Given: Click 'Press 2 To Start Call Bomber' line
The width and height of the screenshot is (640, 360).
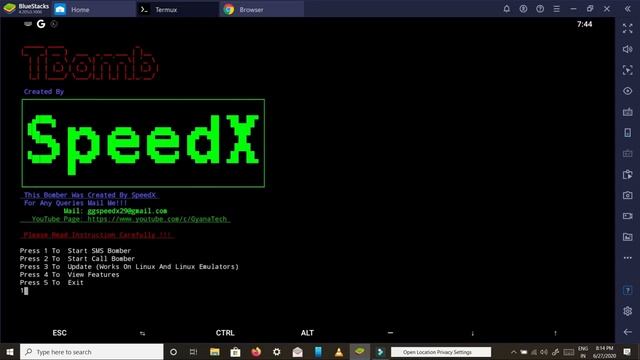Looking at the screenshot, I should click(x=77, y=259).
